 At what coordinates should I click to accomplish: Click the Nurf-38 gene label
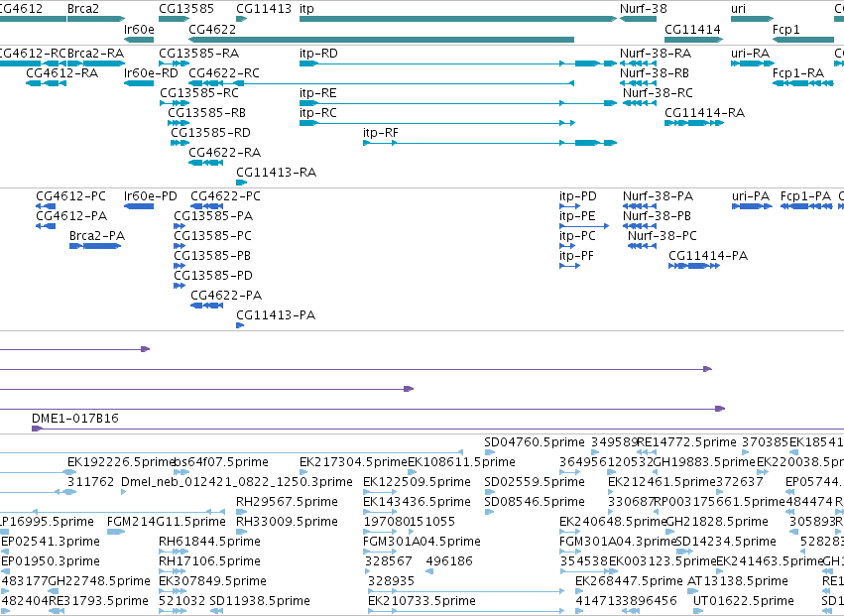644,9
